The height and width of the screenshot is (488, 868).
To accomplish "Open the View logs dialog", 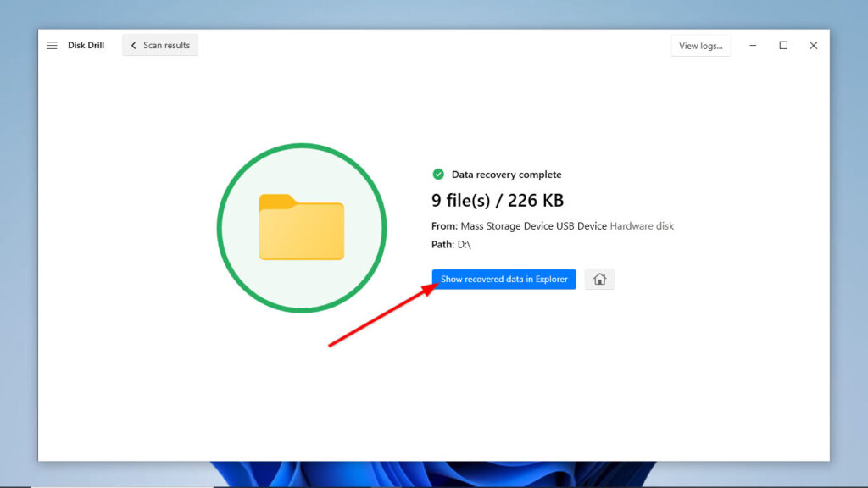I will (700, 45).
